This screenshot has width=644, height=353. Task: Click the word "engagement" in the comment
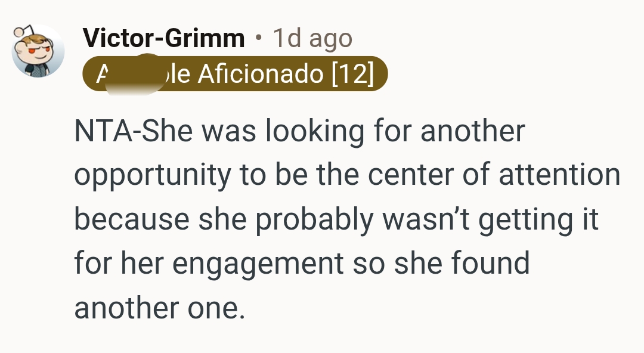pos(258,264)
